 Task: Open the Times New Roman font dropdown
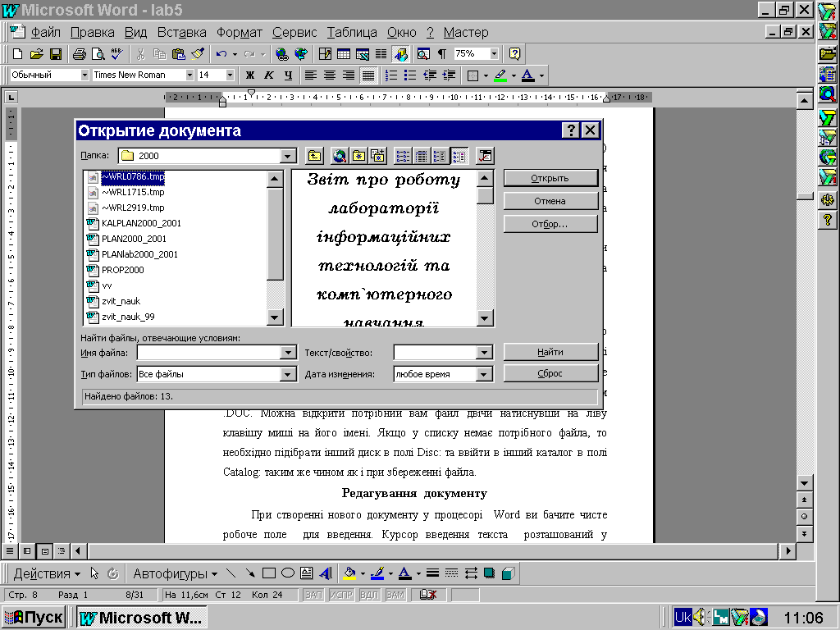tap(189, 75)
